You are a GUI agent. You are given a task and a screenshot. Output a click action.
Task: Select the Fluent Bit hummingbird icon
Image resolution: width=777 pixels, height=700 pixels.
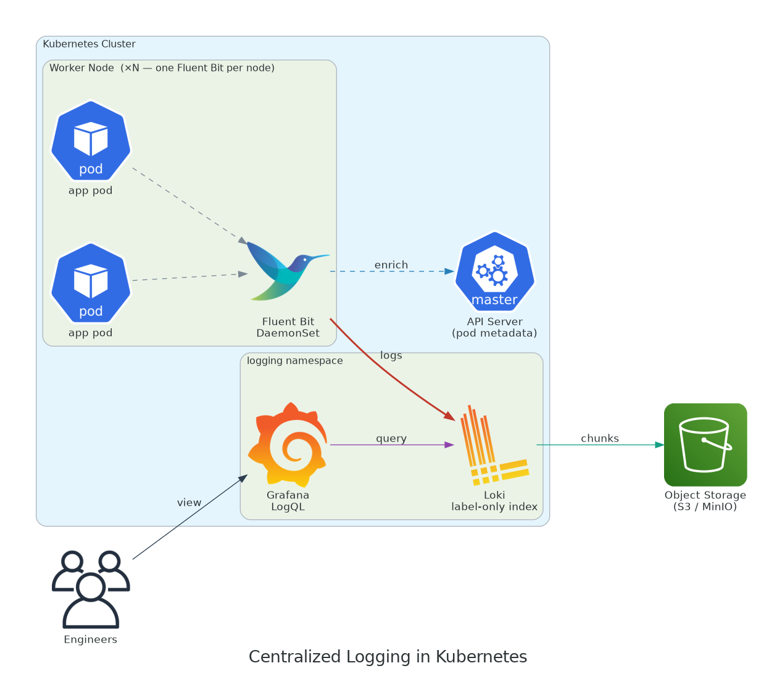click(x=288, y=271)
